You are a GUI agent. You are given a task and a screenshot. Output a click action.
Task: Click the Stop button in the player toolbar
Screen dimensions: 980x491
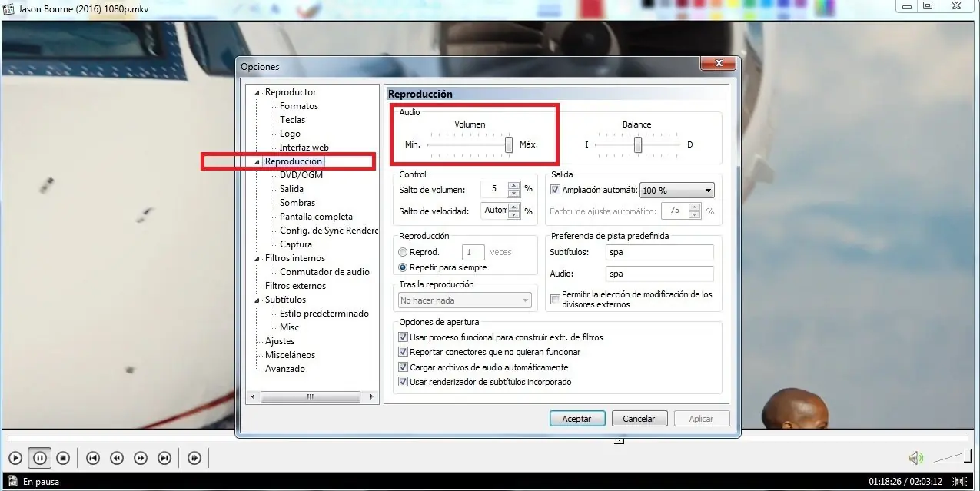[x=63, y=459]
